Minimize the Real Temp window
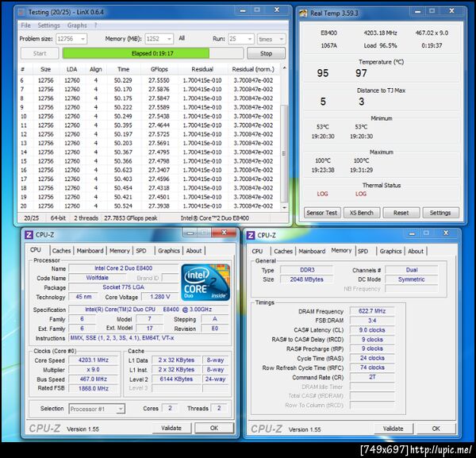The height and width of the screenshot is (458, 476). (417, 11)
